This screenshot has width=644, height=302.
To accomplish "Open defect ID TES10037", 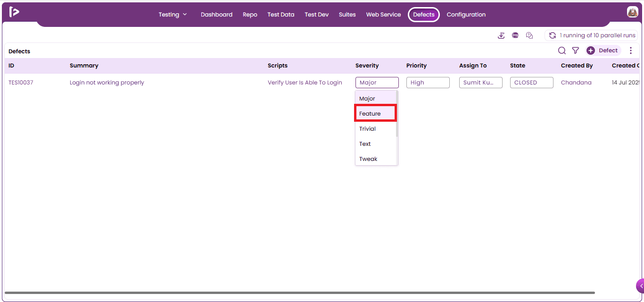I will point(21,83).
